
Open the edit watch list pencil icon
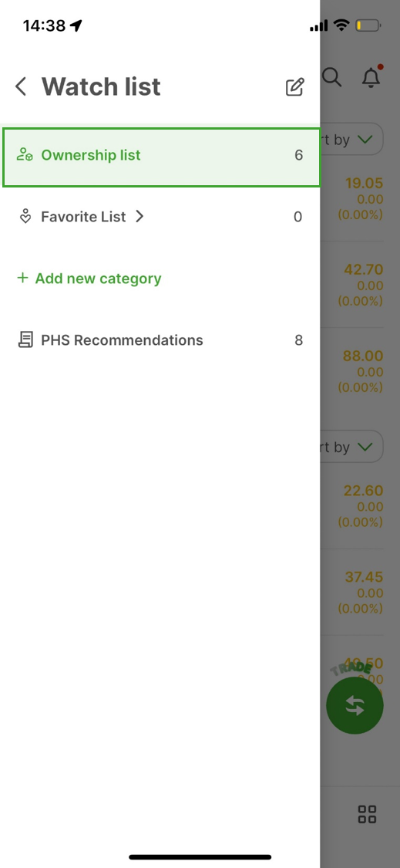tap(295, 87)
